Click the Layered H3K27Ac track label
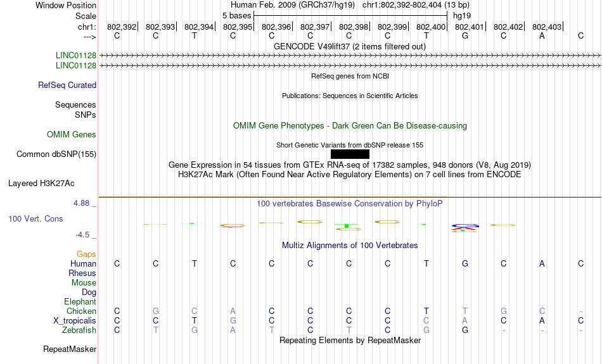The height and width of the screenshot is (364, 602). (41, 184)
